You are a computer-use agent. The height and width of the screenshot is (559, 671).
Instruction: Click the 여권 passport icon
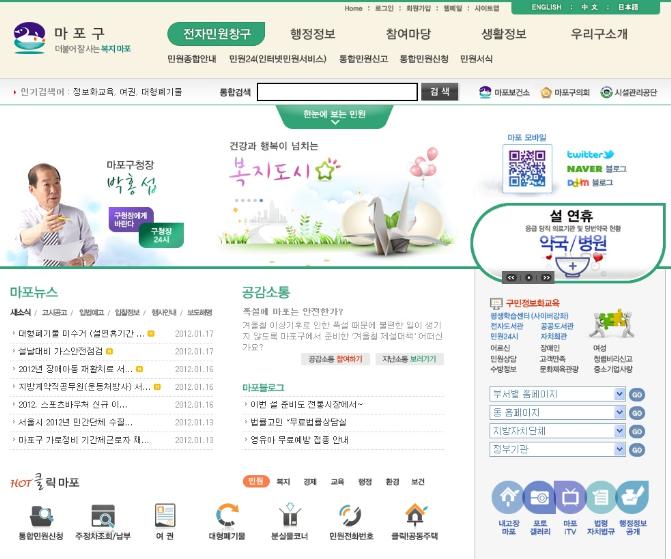pyautogui.click(x=165, y=515)
